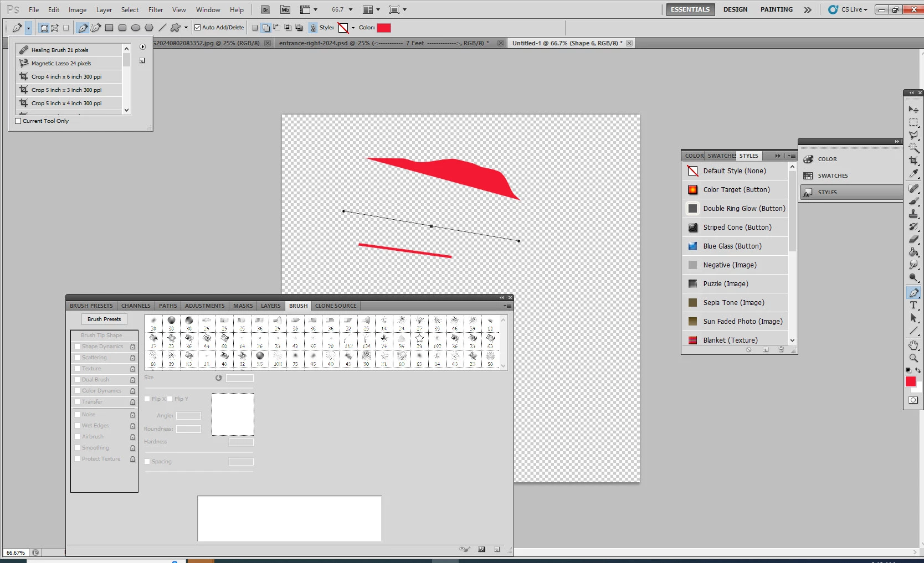The height and width of the screenshot is (563, 924).
Task: Switch to the DESIGN workspace
Action: 735,9
